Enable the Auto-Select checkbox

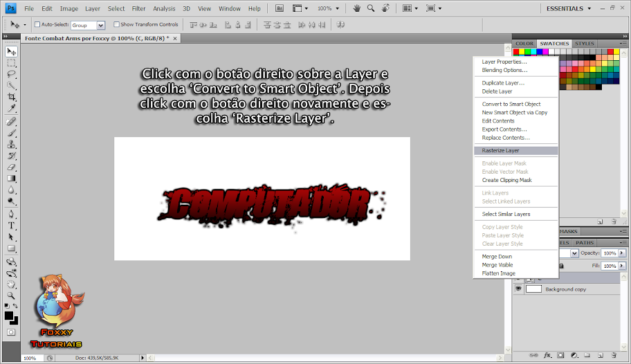tap(37, 24)
